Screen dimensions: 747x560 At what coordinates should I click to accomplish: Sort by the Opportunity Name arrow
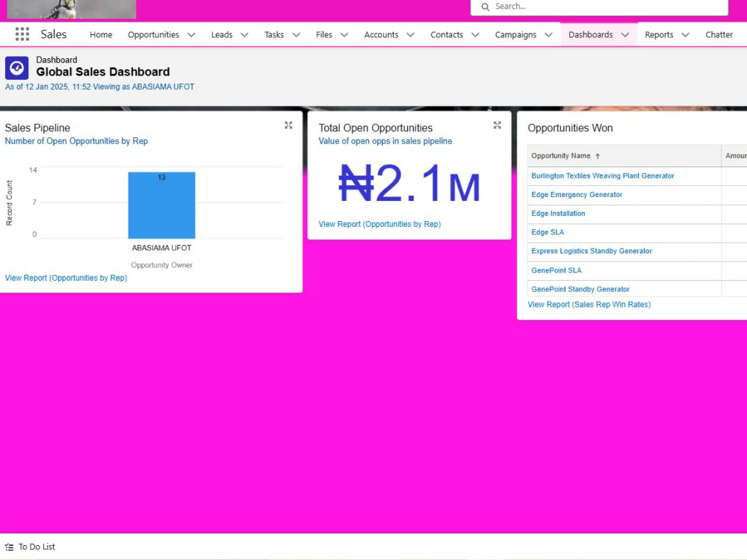tap(598, 156)
